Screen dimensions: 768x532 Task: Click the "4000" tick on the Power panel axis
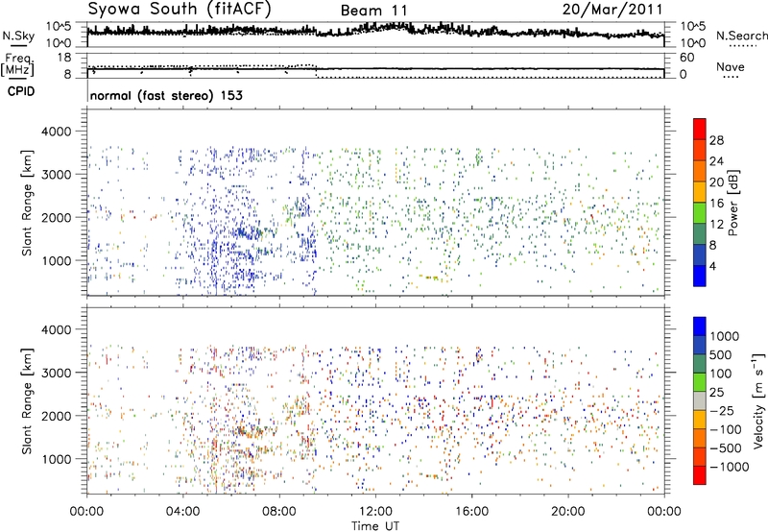point(56,132)
